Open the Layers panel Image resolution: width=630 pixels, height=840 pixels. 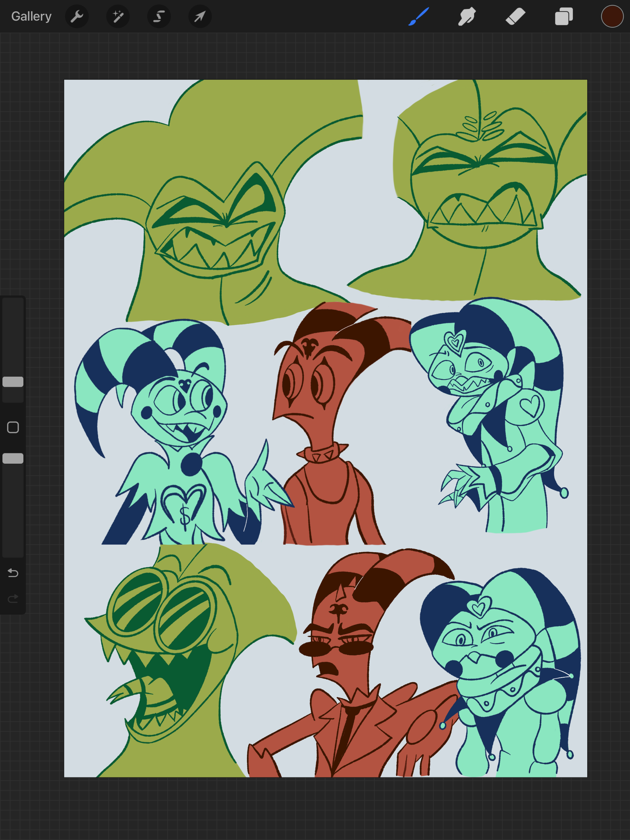(564, 16)
